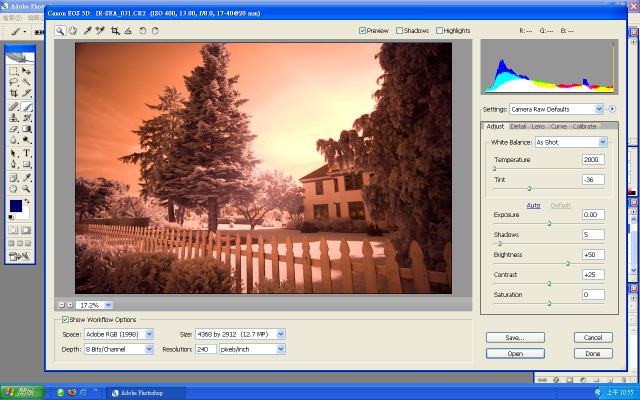The image size is (640, 400).
Task: Toggle the Preview checkbox
Action: point(362,31)
